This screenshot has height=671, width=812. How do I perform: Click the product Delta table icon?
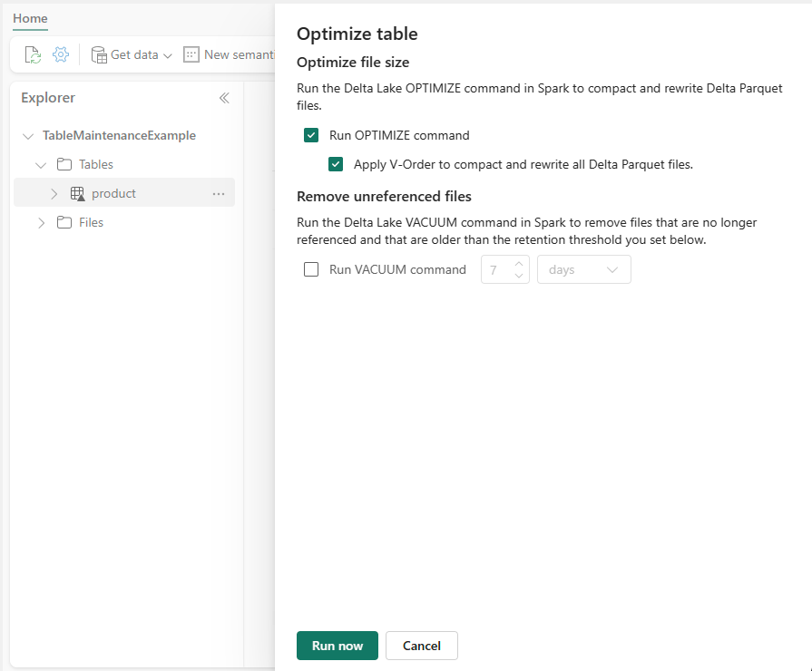[x=77, y=193]
